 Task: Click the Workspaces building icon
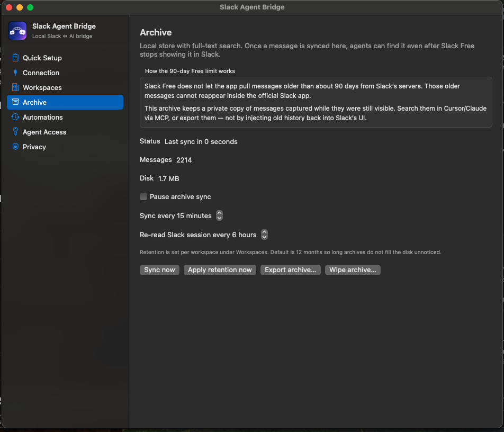pos(15,87)
